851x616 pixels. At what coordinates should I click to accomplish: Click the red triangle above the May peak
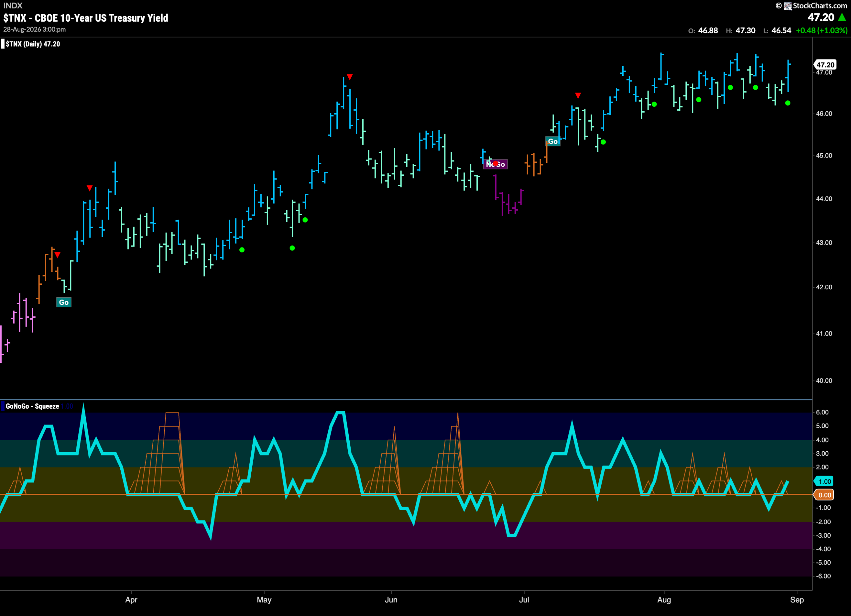click(x=350, y=77)
